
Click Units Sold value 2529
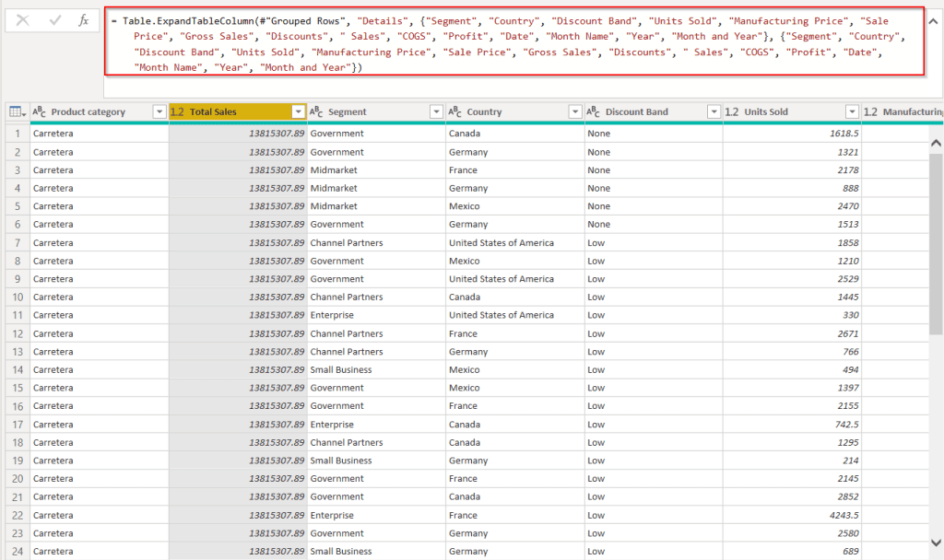(x=792, y=278)
